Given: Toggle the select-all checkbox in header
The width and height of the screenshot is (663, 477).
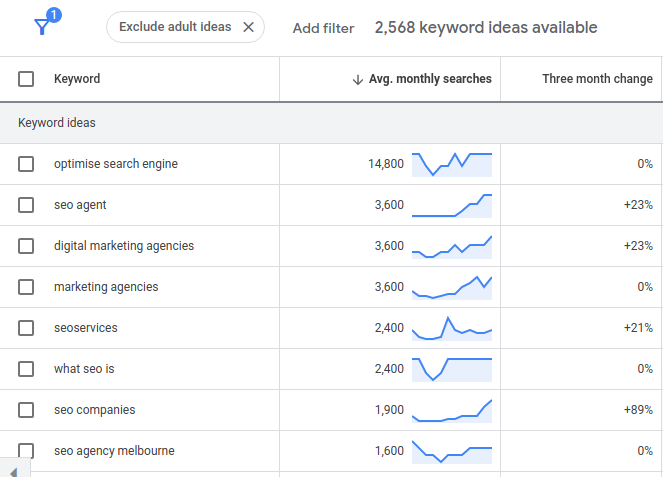Looking at the screenshot, I should pos(26,79).
